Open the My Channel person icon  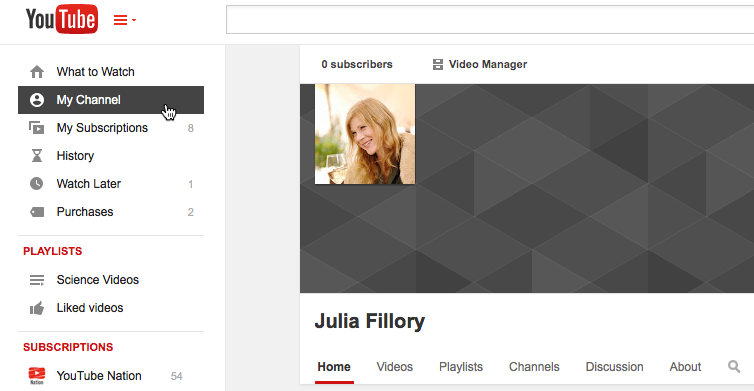tap(37, 100)
